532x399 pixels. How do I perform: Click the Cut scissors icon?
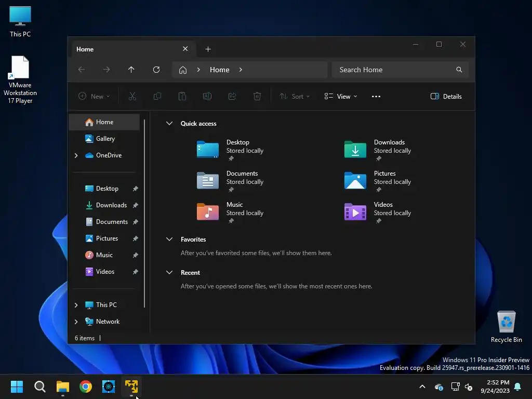(x=132, y=96)
